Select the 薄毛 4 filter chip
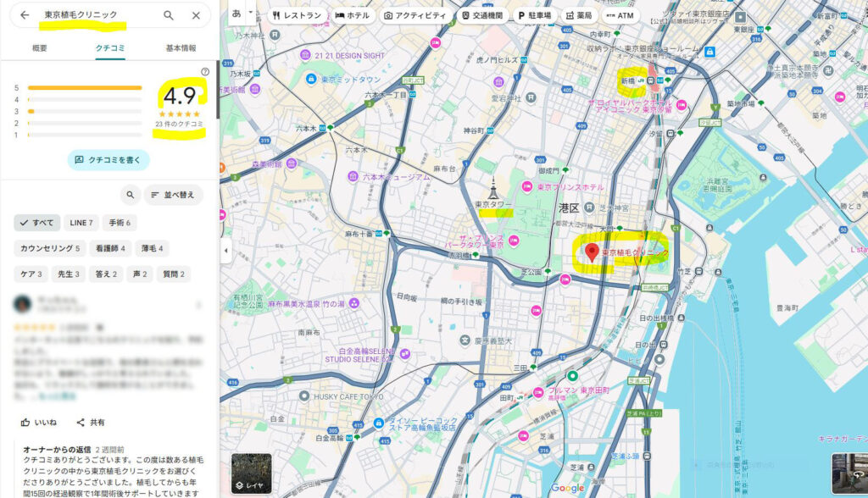The height and width of the screenshot is (498, 868). (153, 248)
